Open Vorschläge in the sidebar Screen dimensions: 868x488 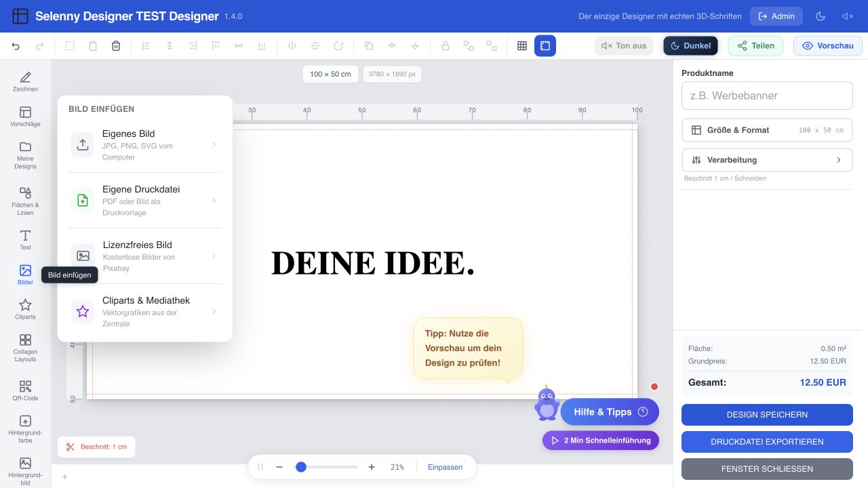point(25,117)
